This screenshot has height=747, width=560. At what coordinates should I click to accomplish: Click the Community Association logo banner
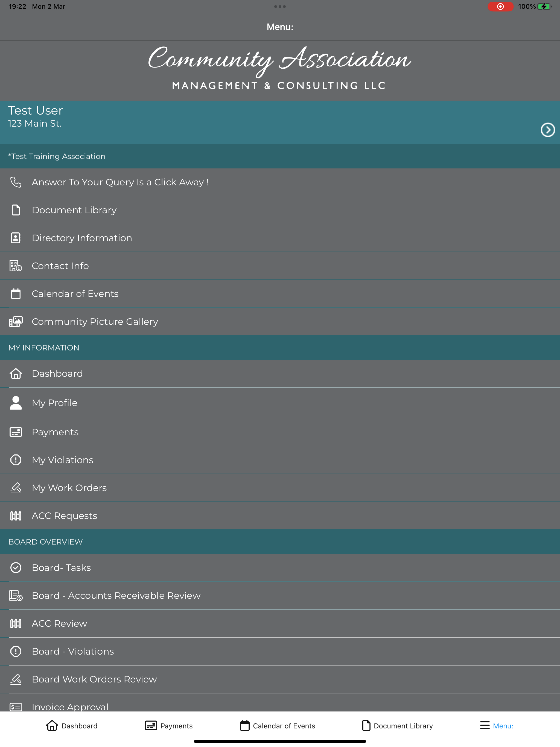tap(279, 68)
